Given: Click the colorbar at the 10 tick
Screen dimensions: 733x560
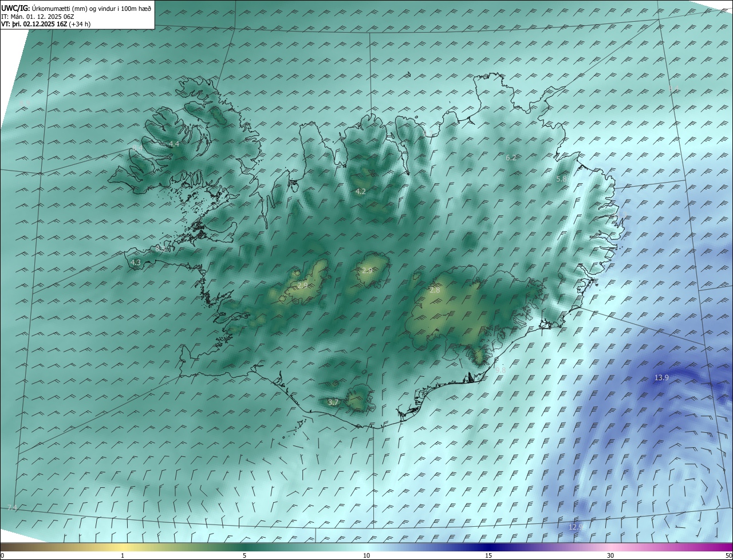Looking at the screenshot, I should 366,555.
